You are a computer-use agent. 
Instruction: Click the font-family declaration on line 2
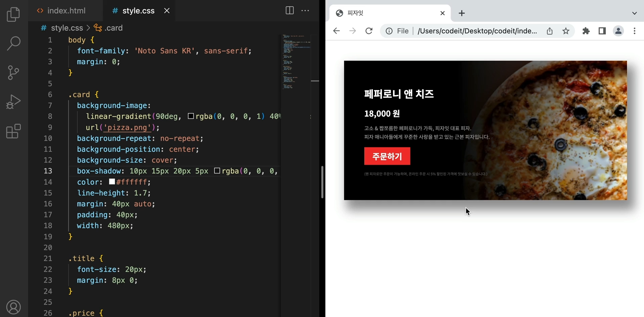tap(164, 51)
